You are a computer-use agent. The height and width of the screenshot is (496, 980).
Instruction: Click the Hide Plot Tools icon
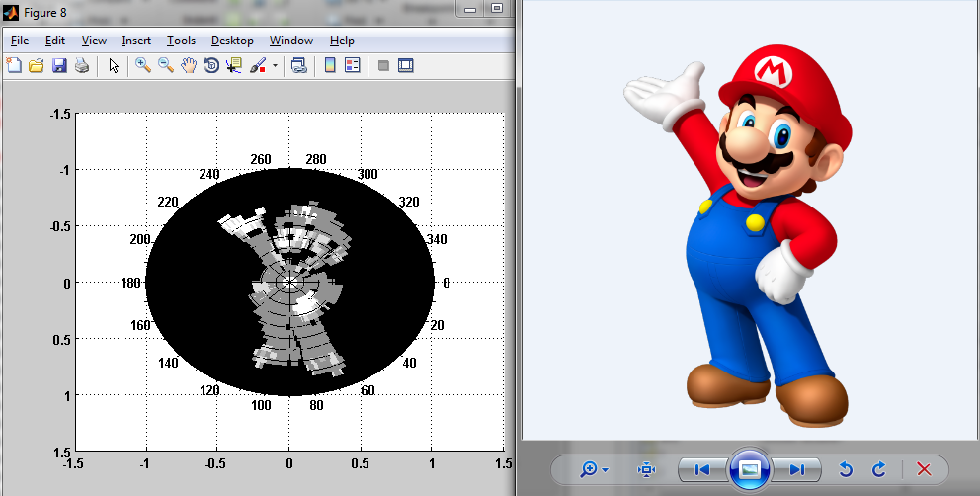pos(383,65)
